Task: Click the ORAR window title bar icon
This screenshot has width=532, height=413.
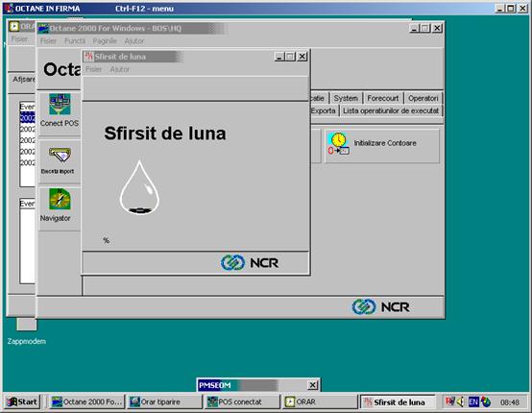Action: pos(13,26)
